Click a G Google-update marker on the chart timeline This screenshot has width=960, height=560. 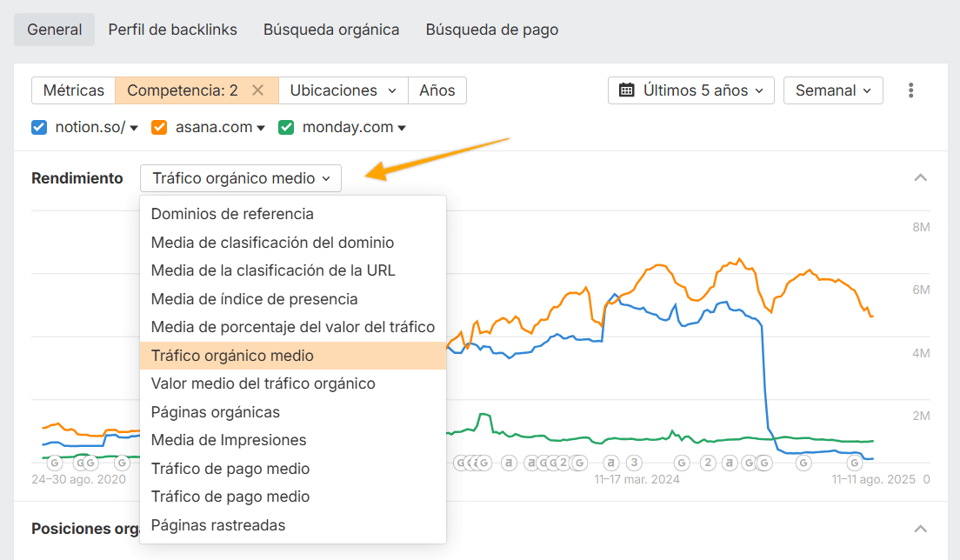tap(803, 463)
